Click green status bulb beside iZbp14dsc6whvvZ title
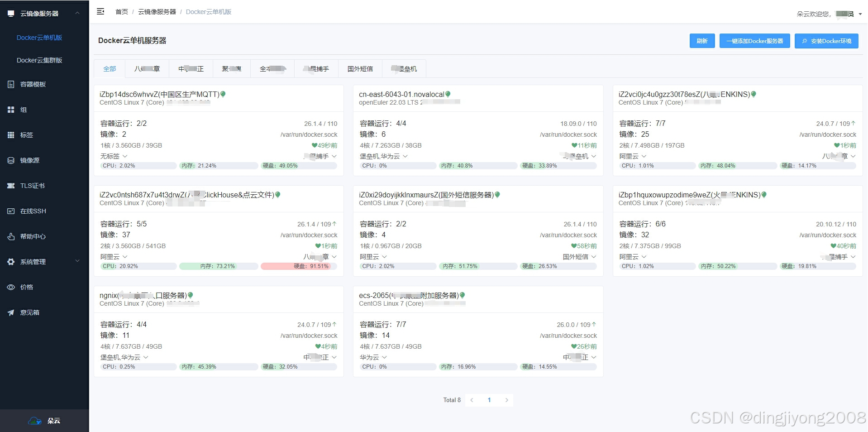Image resolution: width=868 pixels, height=432 pixels. pyautogui.click(x=223, y=94)
